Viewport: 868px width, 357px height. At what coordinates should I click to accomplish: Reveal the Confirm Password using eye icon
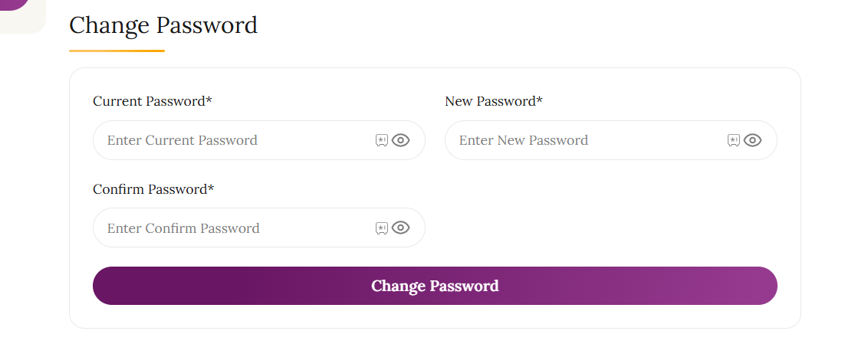[x=401, y=228]
